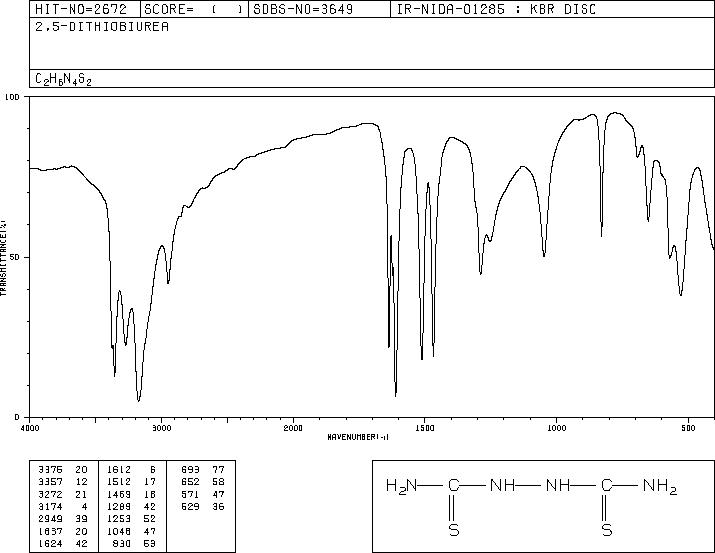Select the SCORE field in header
The width and height of the screenshot is (715, 553).
tap(194, 9)
